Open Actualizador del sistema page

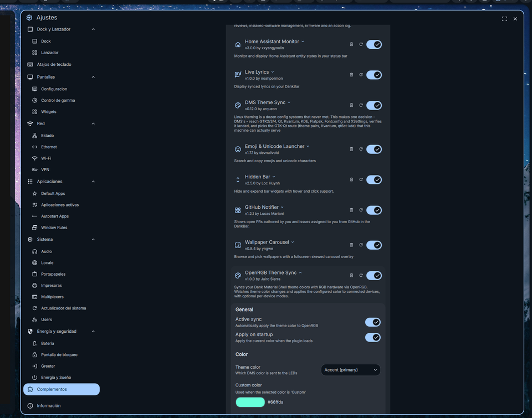click(x=62, y=308)
